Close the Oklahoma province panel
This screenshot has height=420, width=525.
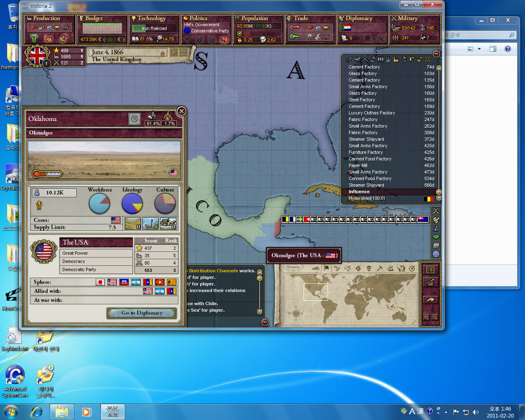[x=181, y=111]
